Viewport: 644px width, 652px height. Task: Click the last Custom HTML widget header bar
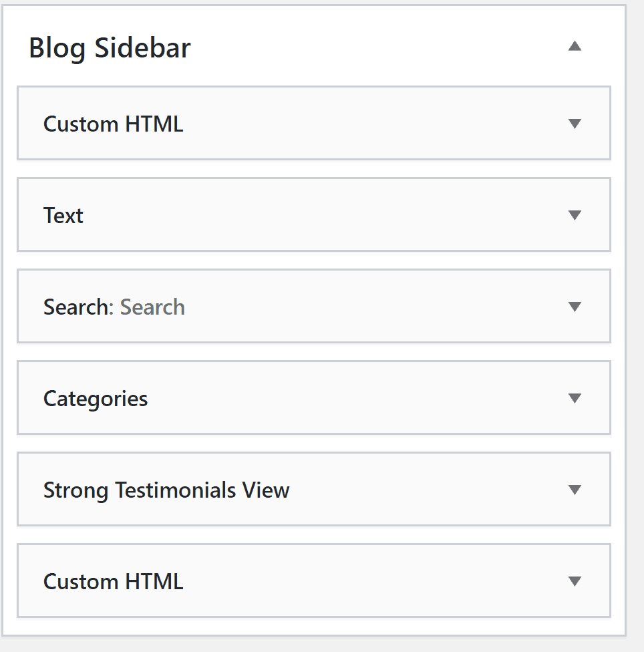pyautogui.click(x=314, y=581)
